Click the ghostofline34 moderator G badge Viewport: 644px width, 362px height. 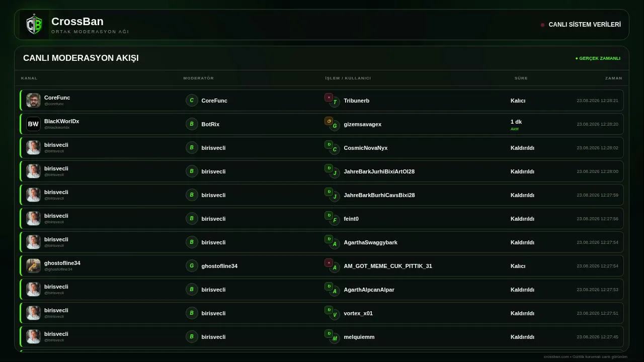click(x=192, y=266)
